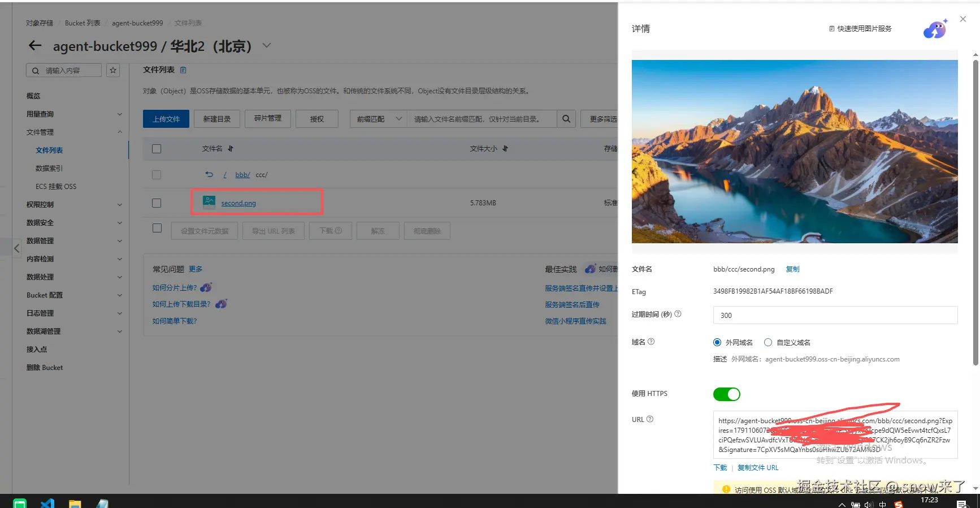Click help icon next to URL label
The image size is (980, 508).
coord(650,419)
